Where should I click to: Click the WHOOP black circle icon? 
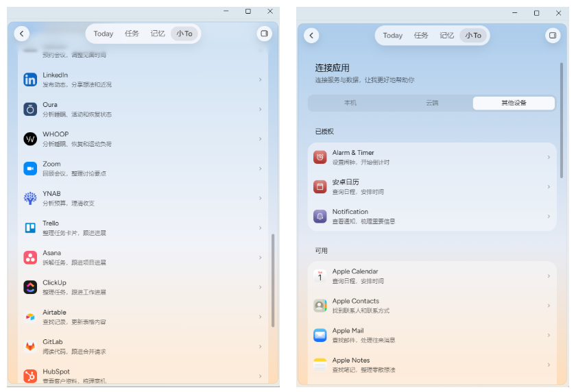pos(30,138)
